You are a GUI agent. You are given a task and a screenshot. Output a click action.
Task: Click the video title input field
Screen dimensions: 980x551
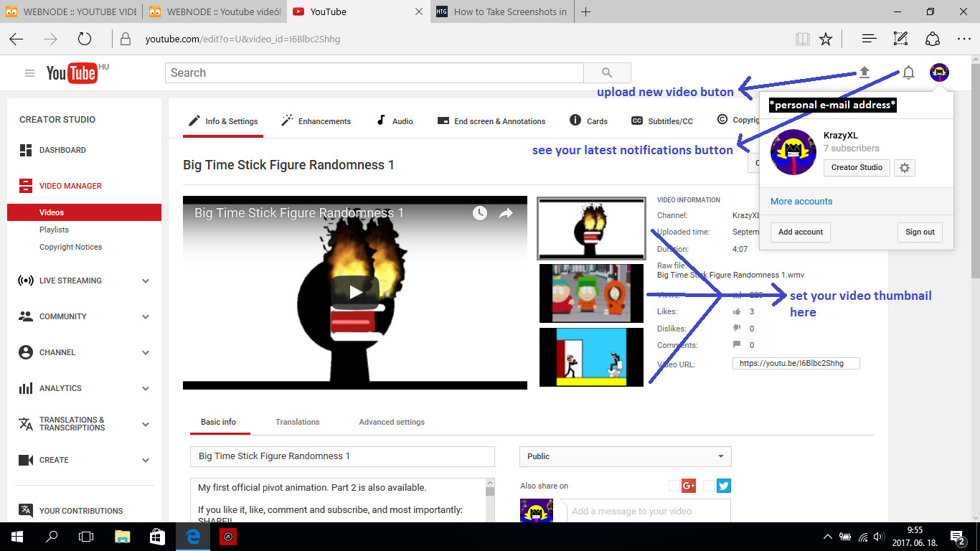(342, 456)
